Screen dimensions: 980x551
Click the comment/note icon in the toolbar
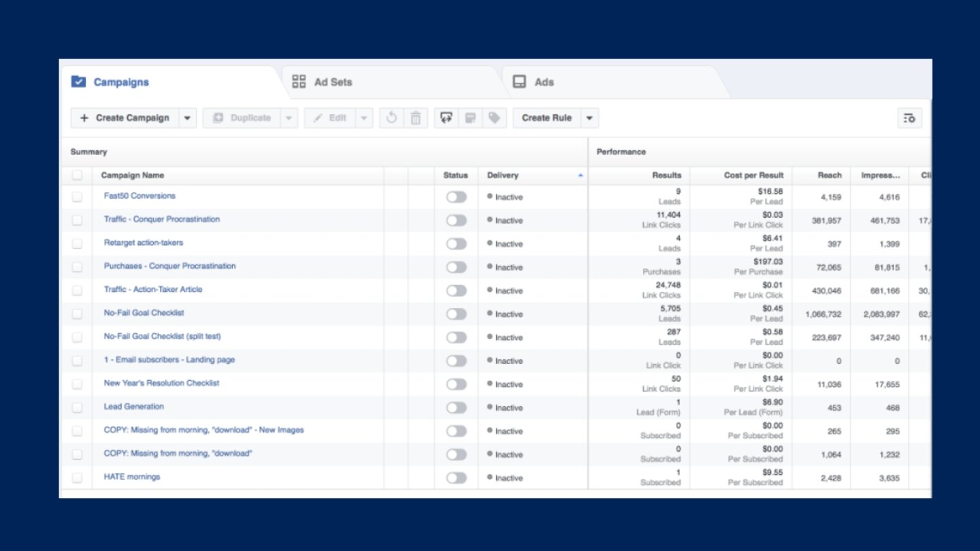point(470,118)
